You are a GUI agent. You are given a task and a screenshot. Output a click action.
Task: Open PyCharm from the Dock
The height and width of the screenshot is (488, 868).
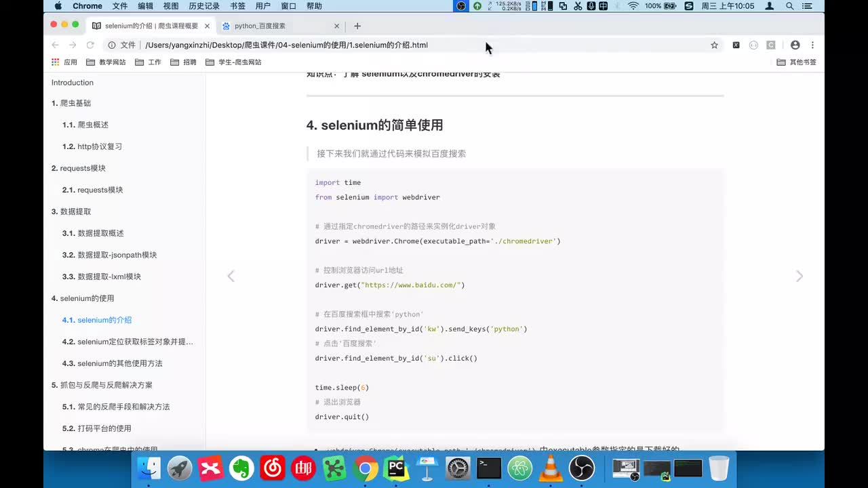396,468
